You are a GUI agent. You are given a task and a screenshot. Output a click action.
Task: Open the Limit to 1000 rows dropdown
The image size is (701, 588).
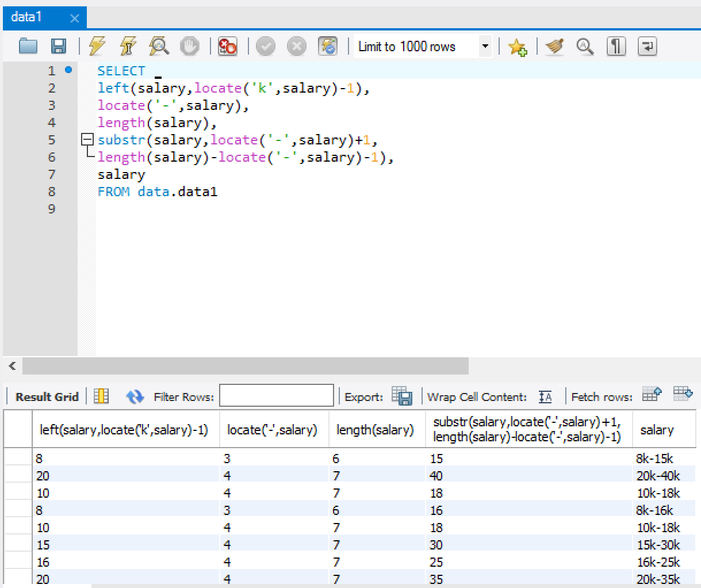click(x=485, y=46)
